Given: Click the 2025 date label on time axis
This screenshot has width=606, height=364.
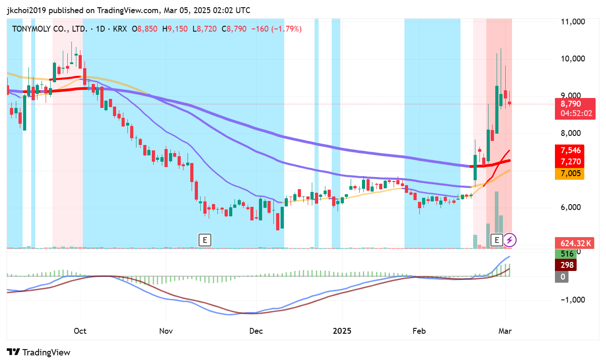Looking at the screenshot, I should (342, 331).
